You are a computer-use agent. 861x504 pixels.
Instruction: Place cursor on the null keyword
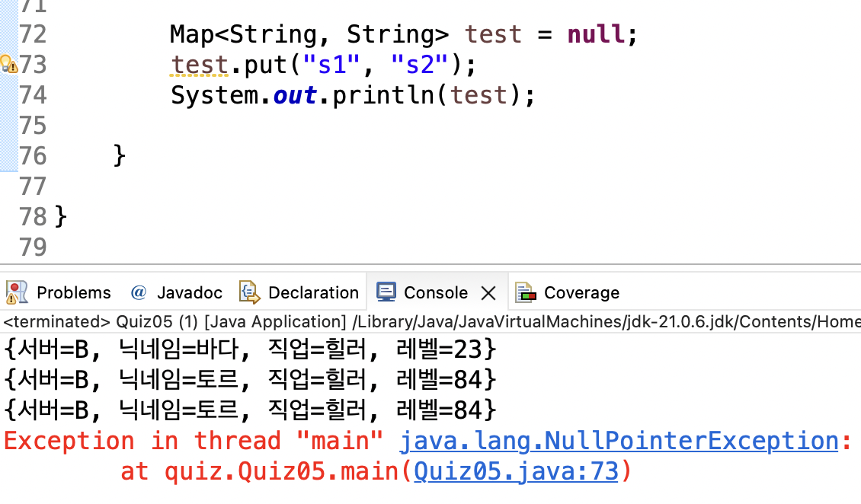597,34
